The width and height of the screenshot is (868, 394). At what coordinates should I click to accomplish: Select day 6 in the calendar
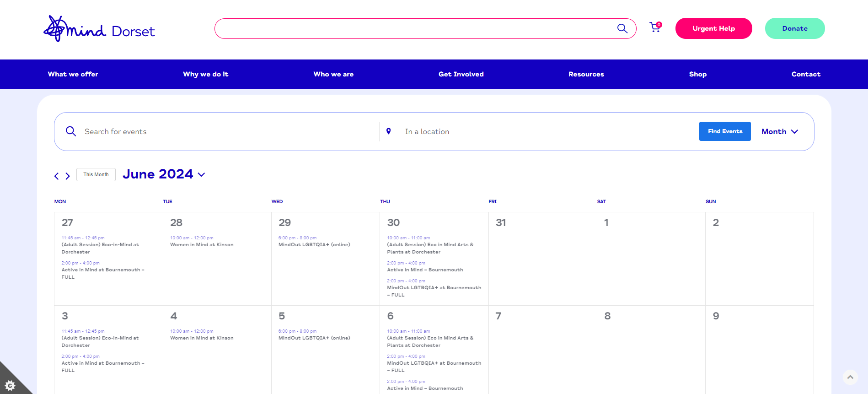(x=391, y=316)
